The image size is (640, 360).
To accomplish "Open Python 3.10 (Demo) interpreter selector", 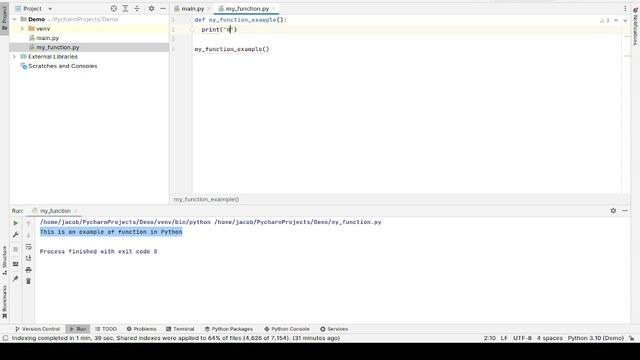I will coord(596,338).
